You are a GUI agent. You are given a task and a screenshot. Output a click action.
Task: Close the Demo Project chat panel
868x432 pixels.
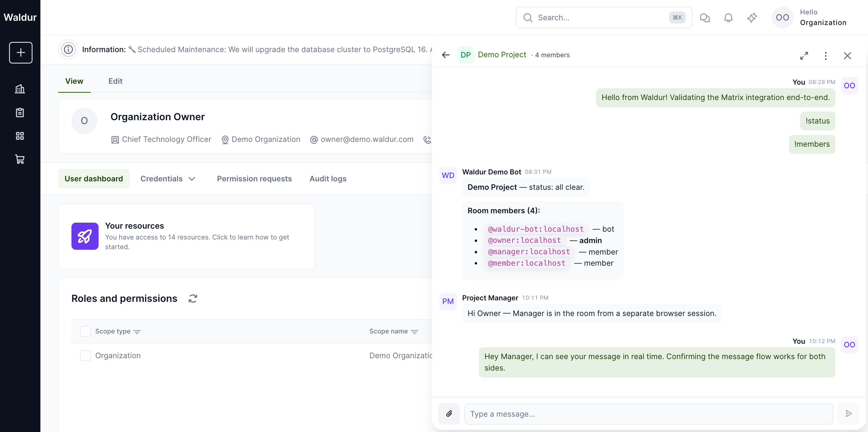[848, 55]
